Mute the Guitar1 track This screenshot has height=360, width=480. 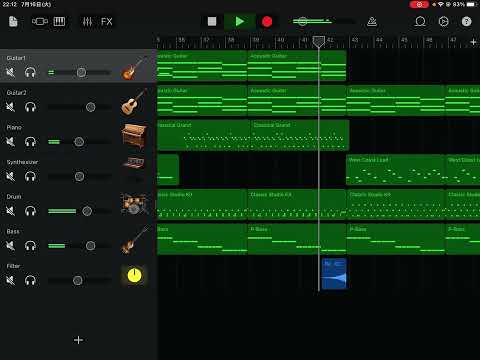click(x=11, y=72)
